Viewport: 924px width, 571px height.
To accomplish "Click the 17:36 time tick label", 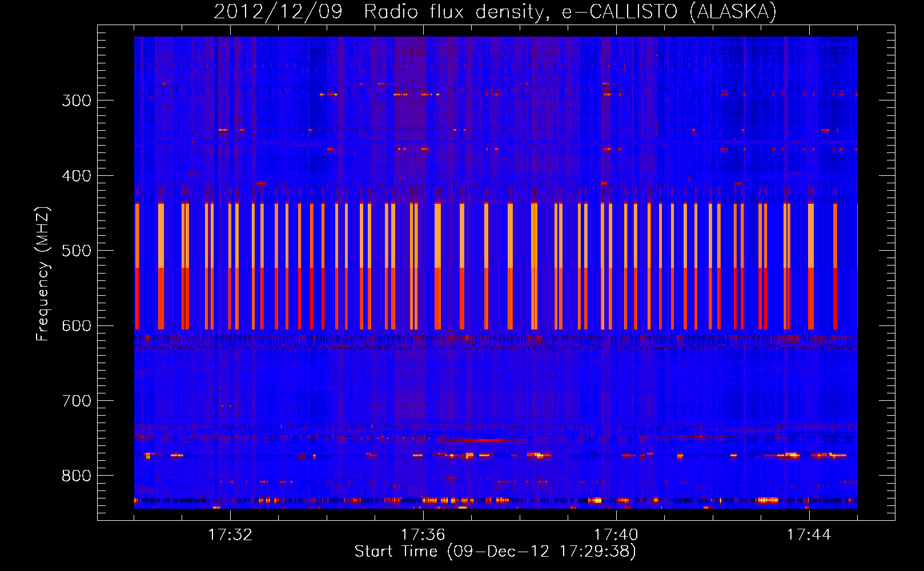I will pyautogui.click(x=423, y=535).
